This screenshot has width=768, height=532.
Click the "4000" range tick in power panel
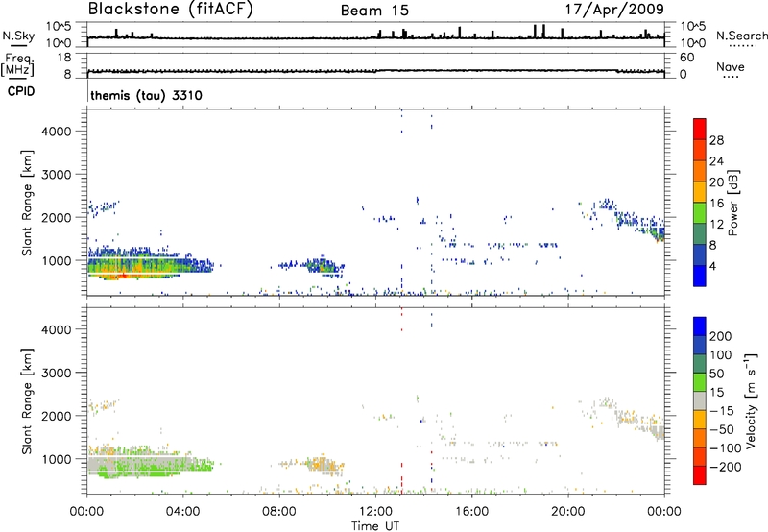[57, 132]
